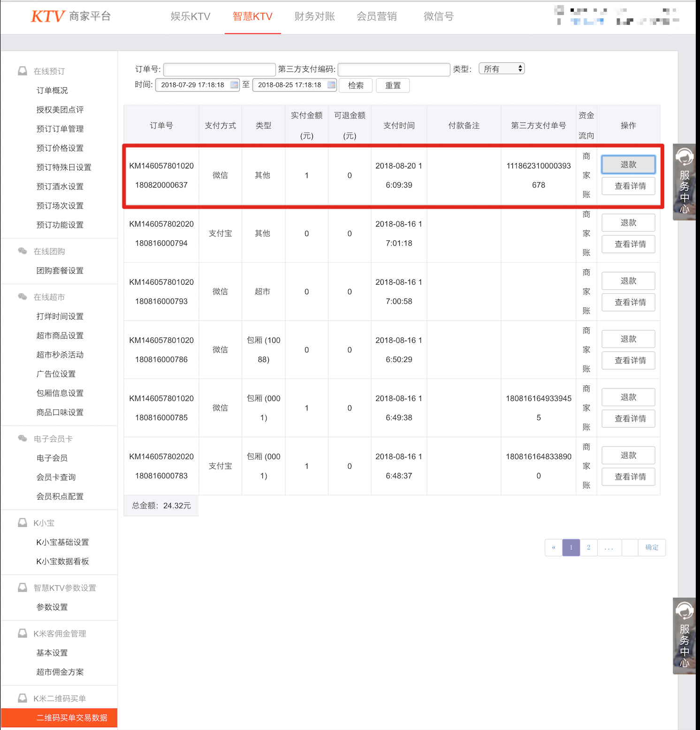Open 会员营销 tab
The width and height of the screenshot is (700, 730).
377,16
